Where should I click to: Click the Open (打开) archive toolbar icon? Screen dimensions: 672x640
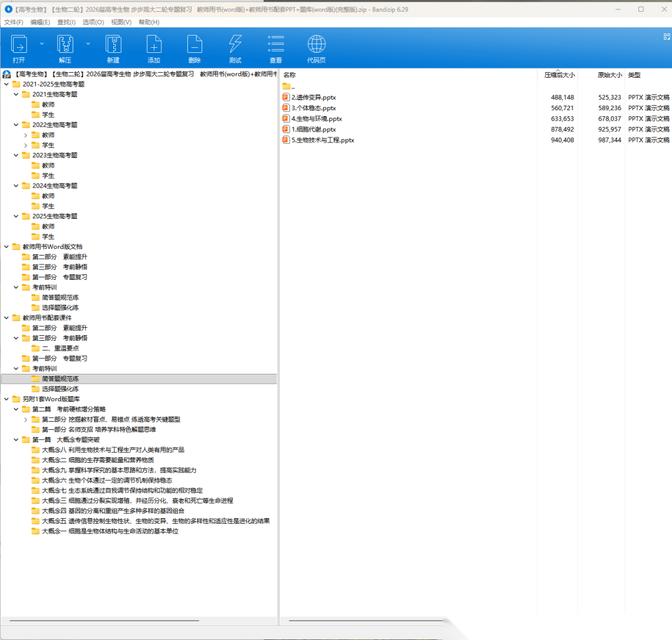click(19, 45)
